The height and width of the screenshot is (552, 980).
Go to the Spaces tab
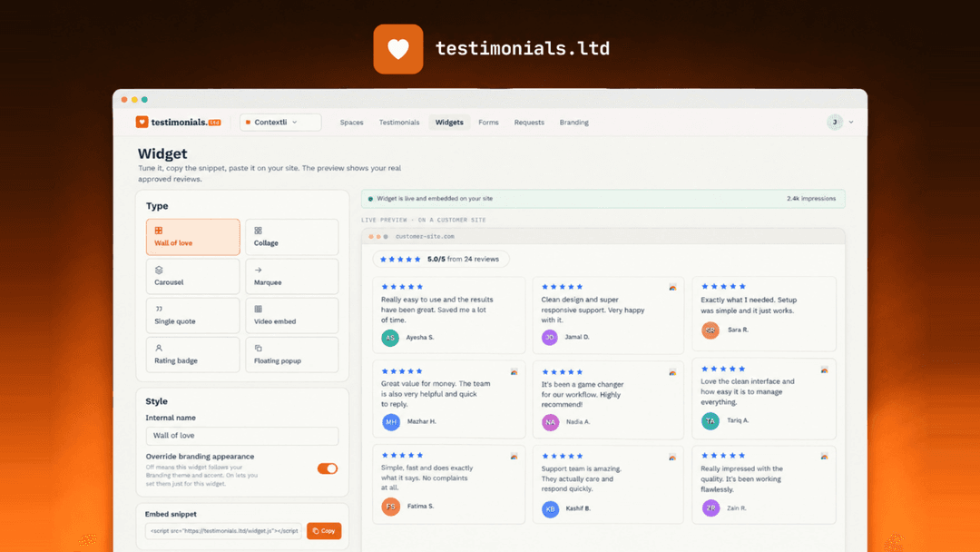[351, 123]
